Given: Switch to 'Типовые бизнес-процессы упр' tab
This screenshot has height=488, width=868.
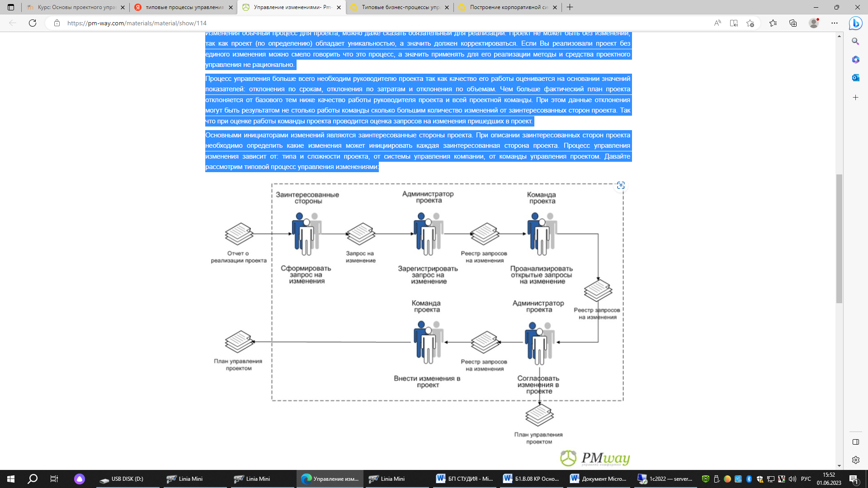Looking at the screenshot, I should 399,7.
